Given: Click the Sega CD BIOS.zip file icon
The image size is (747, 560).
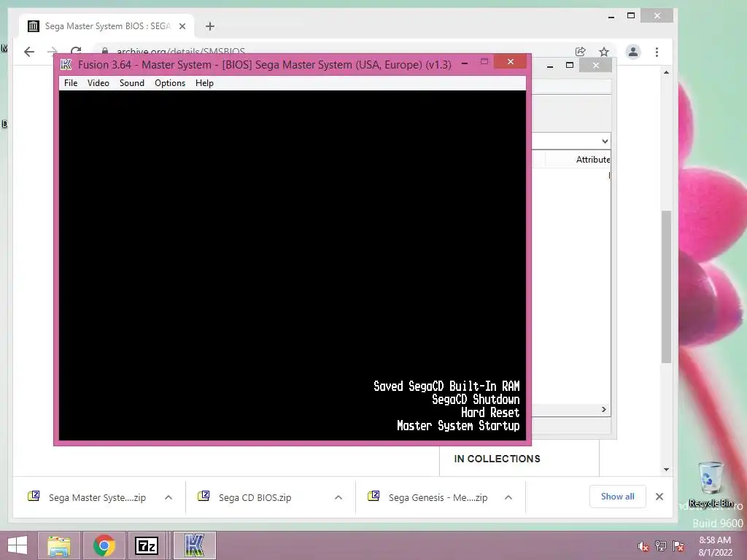Looking at the screenshot, I should [204, 496].
